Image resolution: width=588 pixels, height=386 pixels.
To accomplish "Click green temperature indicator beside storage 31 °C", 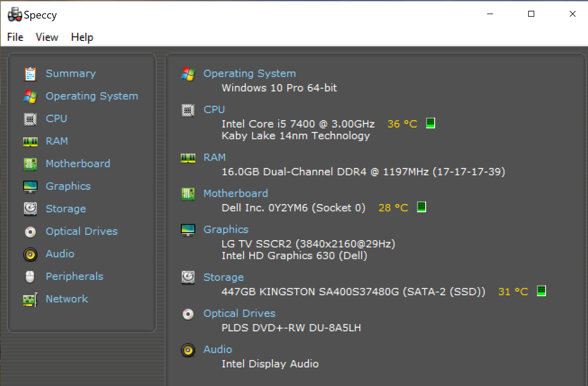I will 542,291.
